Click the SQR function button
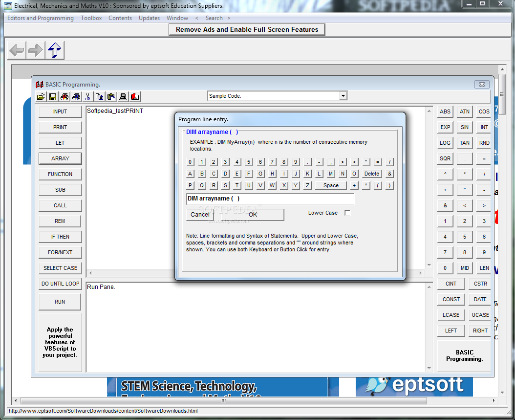Screen dimensions: 515x420 (x=445, y=158)
